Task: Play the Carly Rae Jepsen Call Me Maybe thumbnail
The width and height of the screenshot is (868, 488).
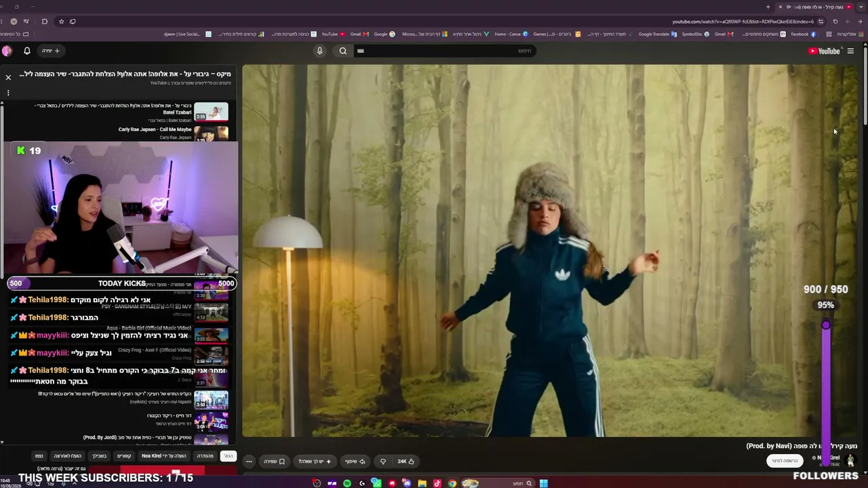Action: tap(211, 133)
